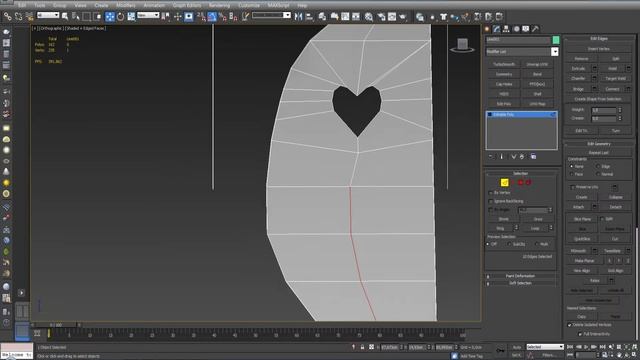This screenshot has width=640, height=360.
Task: Open the Material Editor icon
Action: [x=369, y=16]
